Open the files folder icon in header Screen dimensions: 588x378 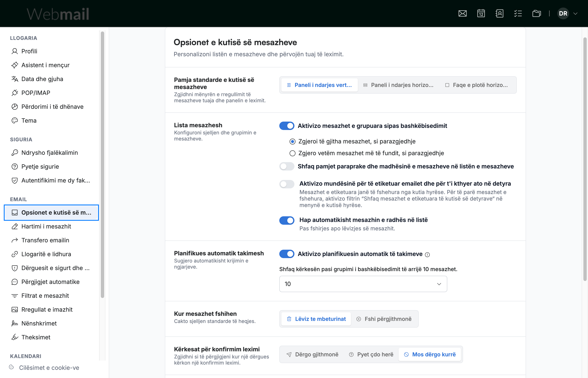tap(537, 13)
